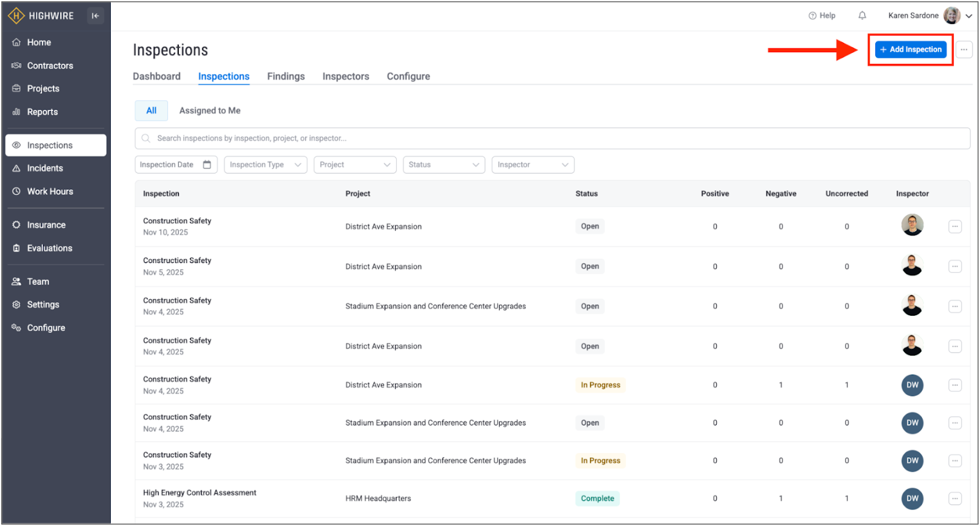980x526 pixels.
Task: Open more options next to Add Inspection
Action: (x=964, y=50)
